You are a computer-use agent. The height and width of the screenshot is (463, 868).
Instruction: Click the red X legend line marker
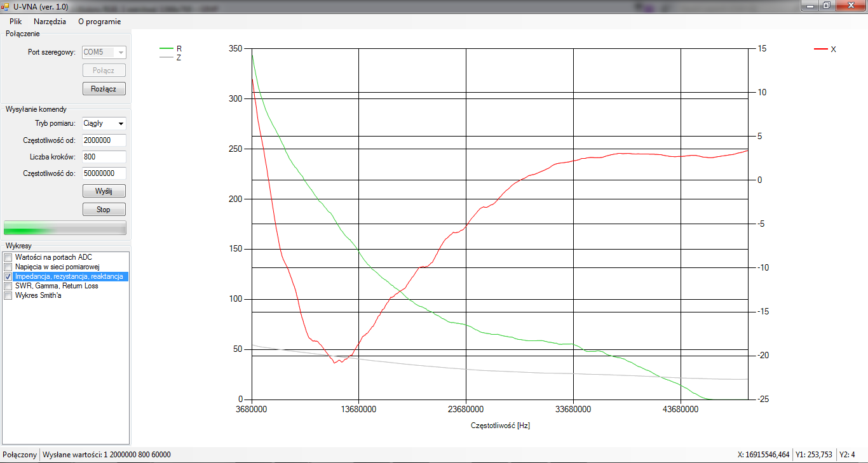tap(820, 49)
